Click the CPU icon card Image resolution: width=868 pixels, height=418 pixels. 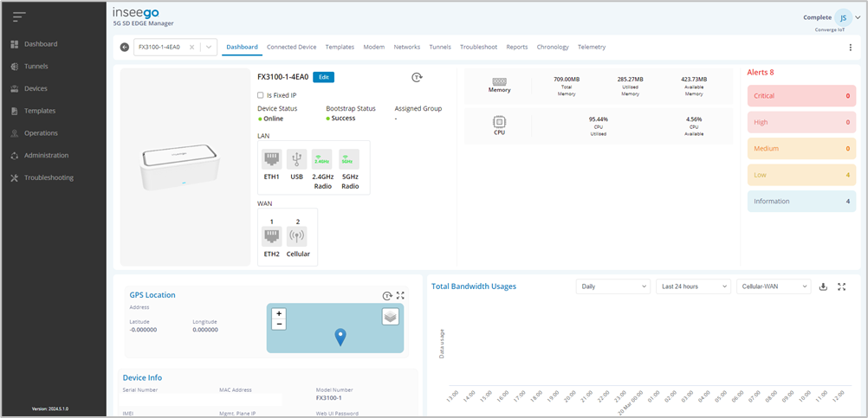(x=499, y=125)
